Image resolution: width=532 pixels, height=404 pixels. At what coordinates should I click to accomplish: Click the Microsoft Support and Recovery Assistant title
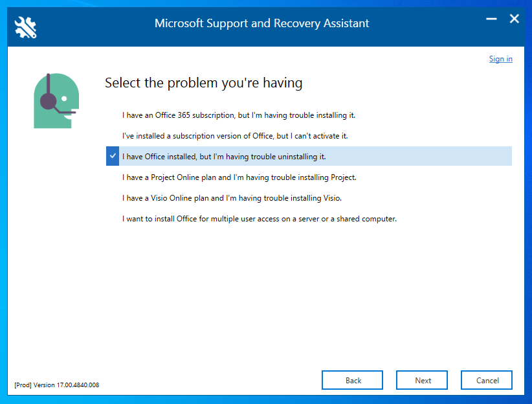pyautogui.click(x=261, y=23)
